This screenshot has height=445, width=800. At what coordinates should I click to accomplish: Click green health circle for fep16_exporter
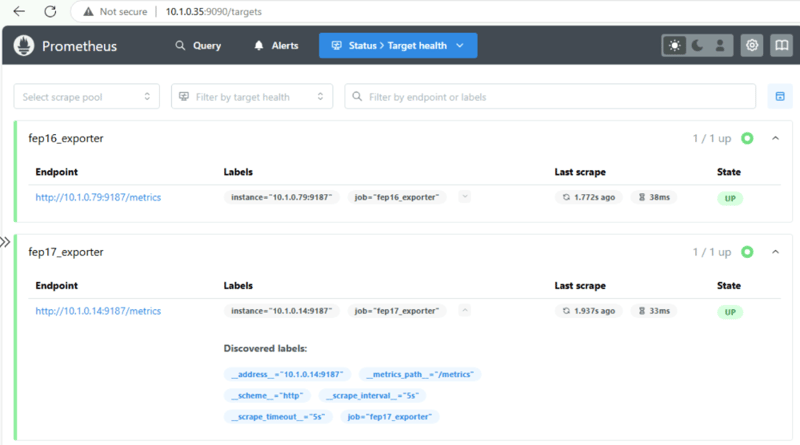[747, 138]
